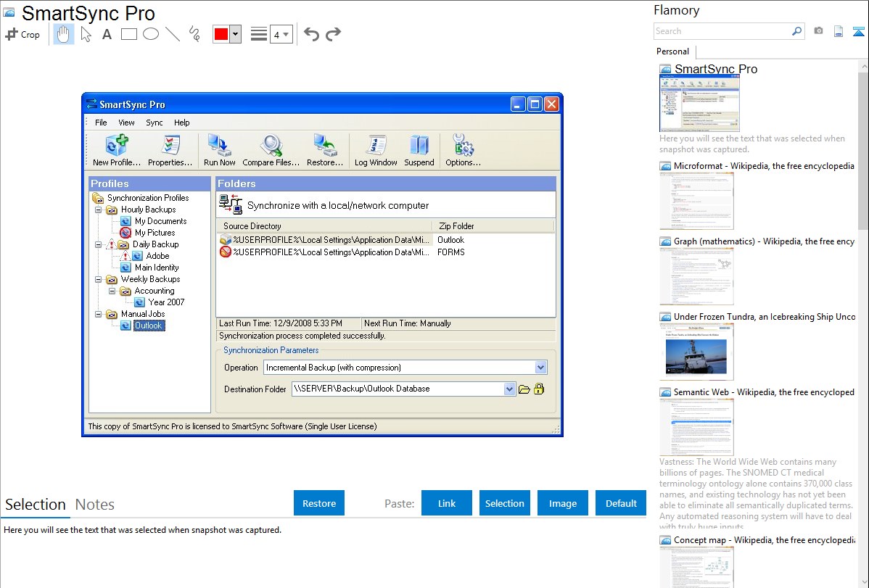Select the Crop tool
Screen dimensions: 869x588
pos(22,34)
